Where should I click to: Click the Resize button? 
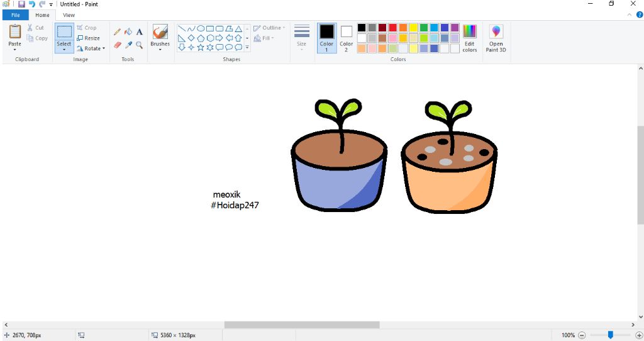pyautogui.click(x=88, y=38)
